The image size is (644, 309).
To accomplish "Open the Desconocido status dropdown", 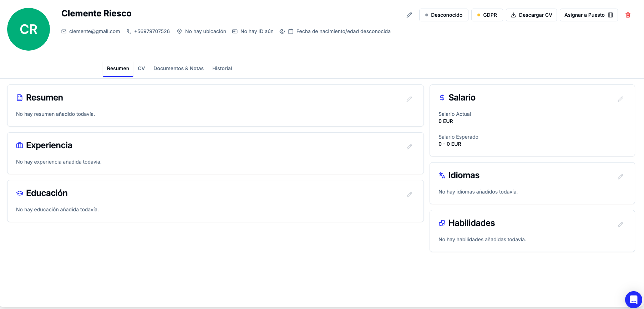I will click(443, 15).
